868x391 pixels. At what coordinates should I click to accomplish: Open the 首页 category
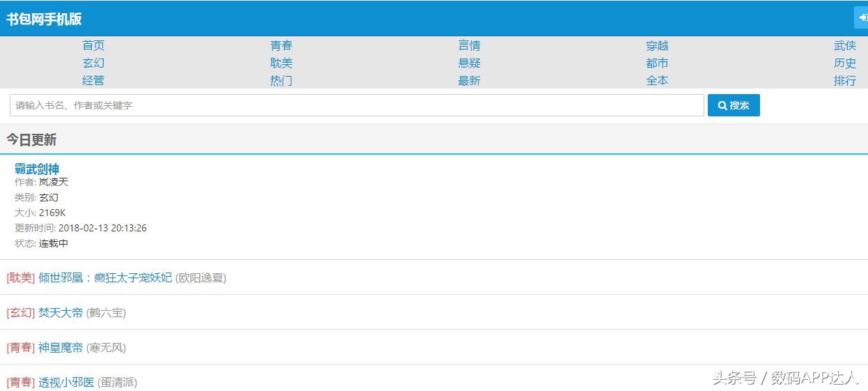click(93, 45)
